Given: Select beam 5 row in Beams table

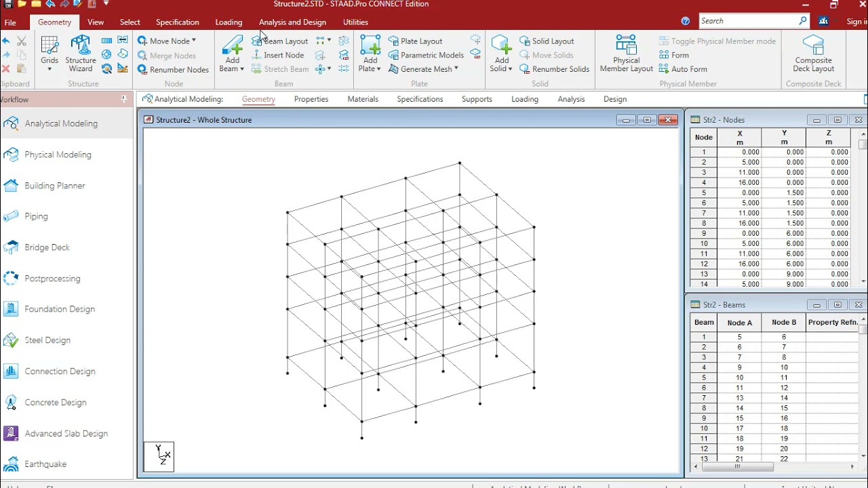Looking at the screenshot, I should 774,378.
